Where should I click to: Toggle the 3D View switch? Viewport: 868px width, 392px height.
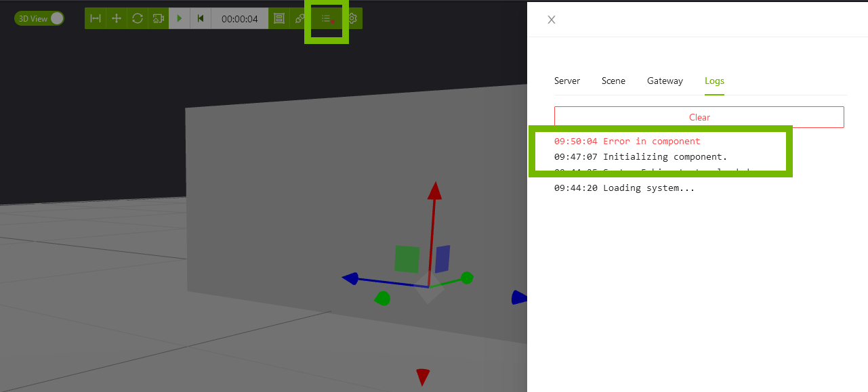pyautogui.click(x=39, y=18)
